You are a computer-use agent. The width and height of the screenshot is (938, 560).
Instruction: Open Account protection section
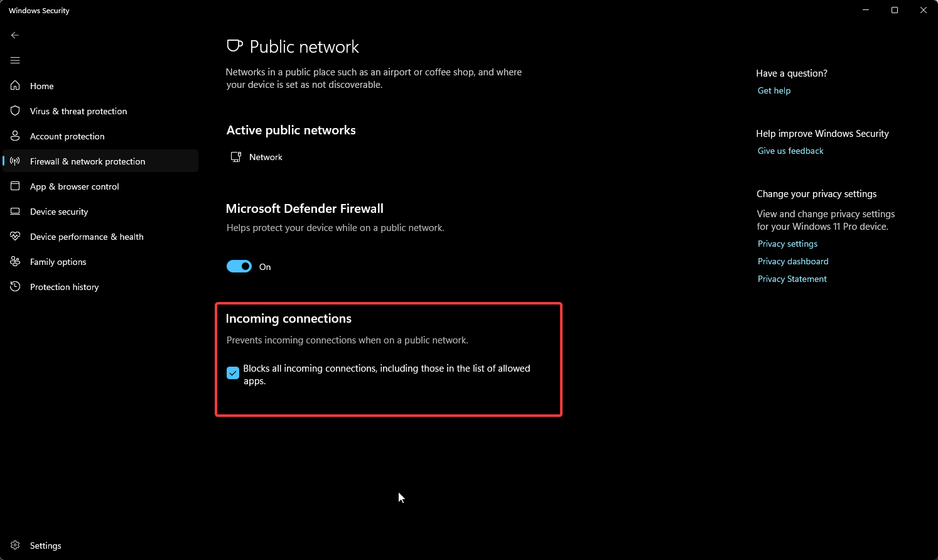tap(100, 136)
